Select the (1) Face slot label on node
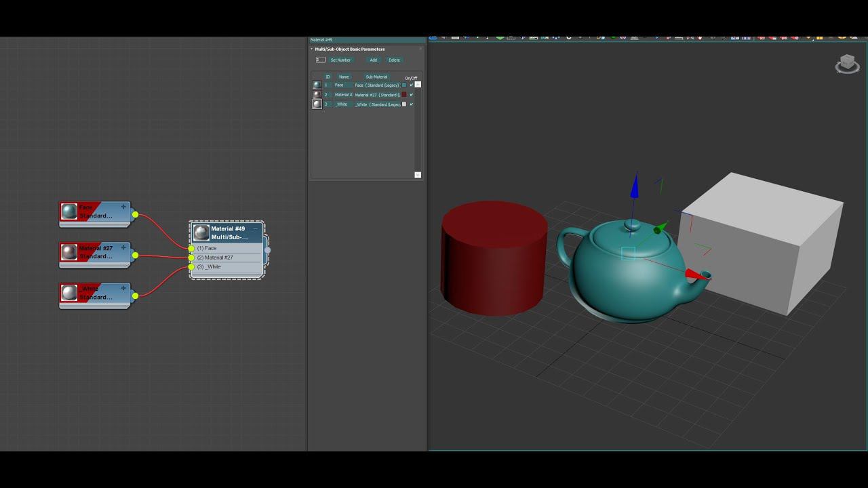Image resolution: width=868 pixels, height=488 pixels. 207,248
